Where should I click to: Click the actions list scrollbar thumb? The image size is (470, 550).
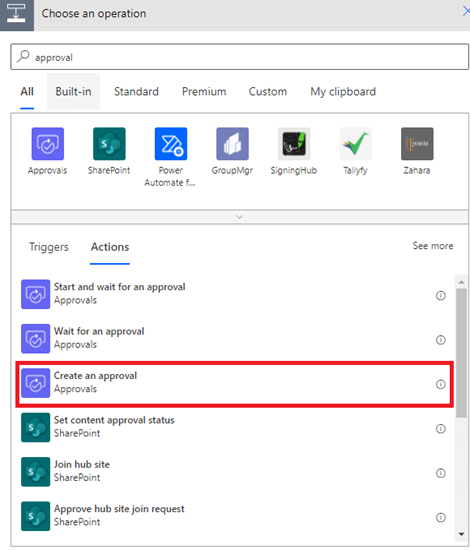(462, 353)
